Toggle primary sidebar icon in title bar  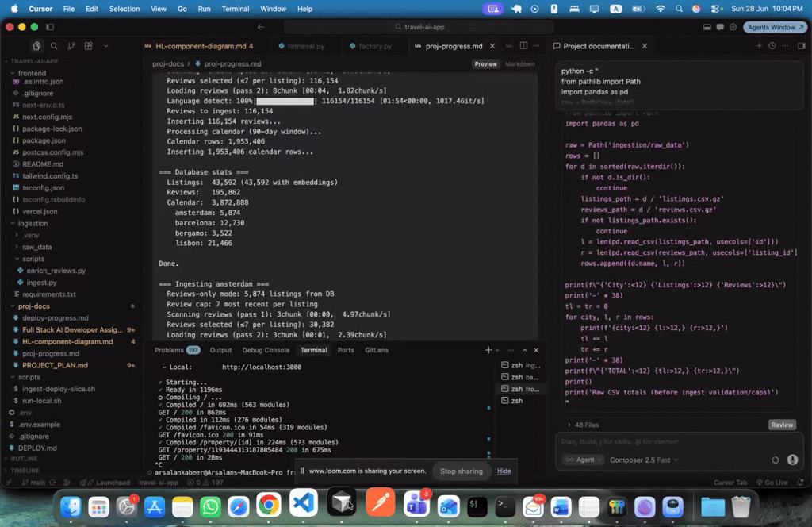point(50,27)
